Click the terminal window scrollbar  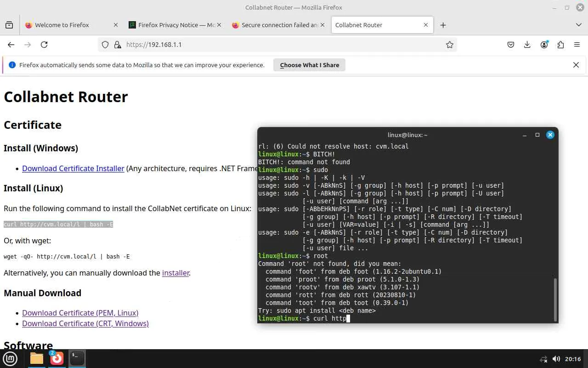[555, 299]
